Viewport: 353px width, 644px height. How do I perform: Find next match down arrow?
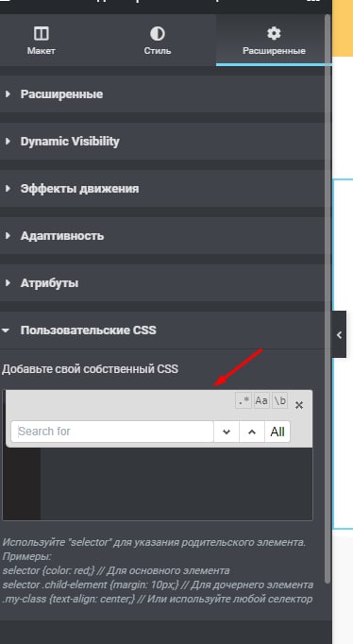point(227,432)
